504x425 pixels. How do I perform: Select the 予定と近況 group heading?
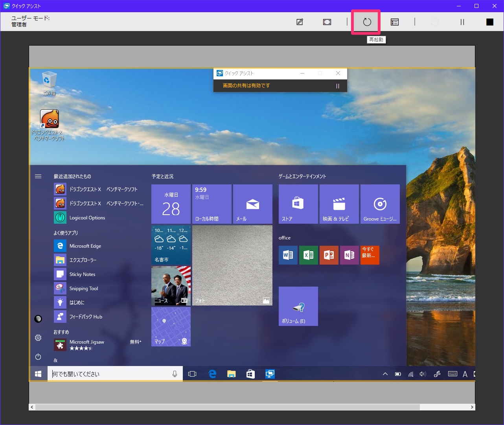[x=162, y=177]
